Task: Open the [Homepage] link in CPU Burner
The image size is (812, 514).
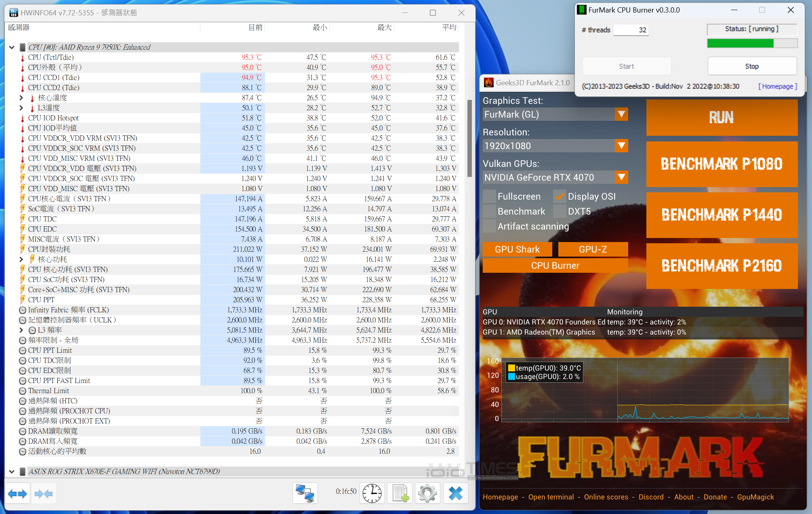Action: (x=778, y=86)
